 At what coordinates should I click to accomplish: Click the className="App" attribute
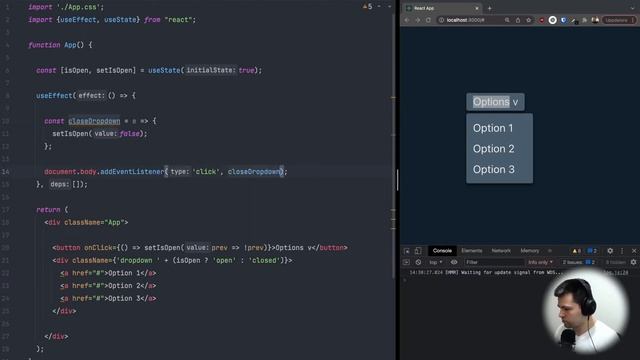(94, 222)
